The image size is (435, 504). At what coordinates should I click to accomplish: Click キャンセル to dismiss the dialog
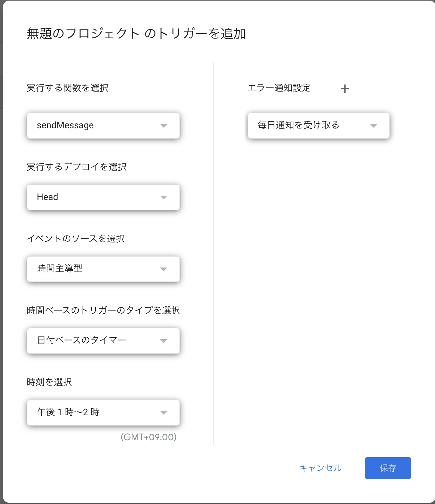[x=320, y=468]
